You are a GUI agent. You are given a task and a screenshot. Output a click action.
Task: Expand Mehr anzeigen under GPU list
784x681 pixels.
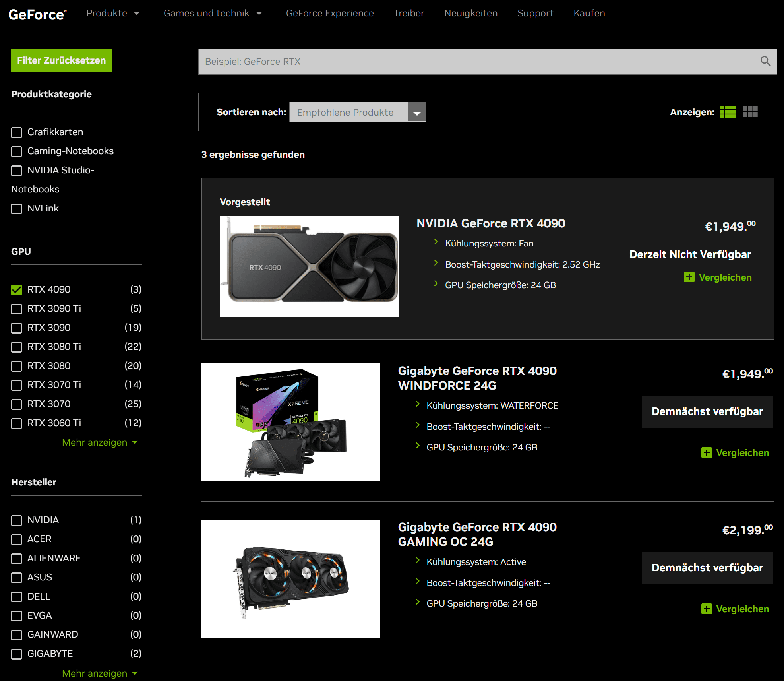(100, 442)
